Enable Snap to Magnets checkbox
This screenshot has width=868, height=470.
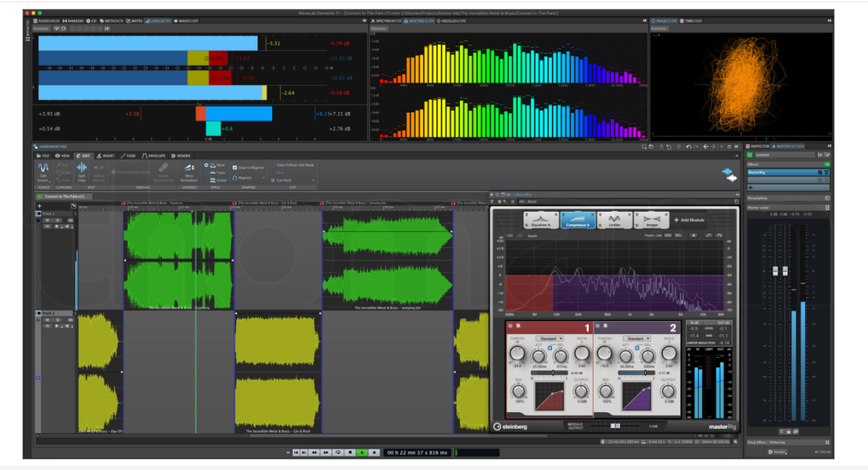tap(234, 168)
